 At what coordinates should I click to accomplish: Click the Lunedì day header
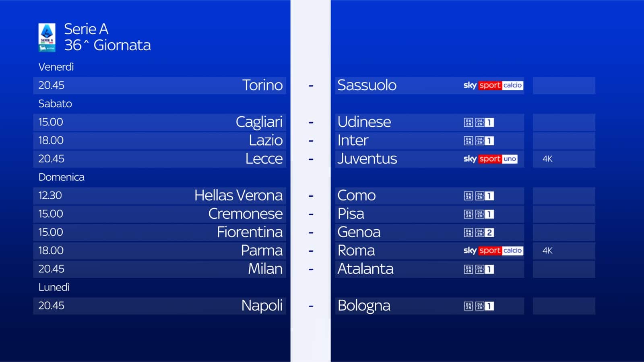coord(54,287)
